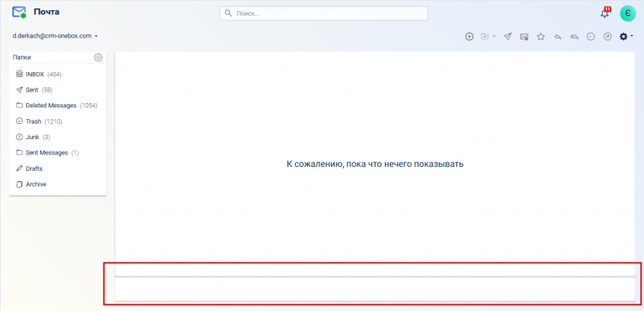Open the green user avatar profile
The image size is (644, 311).
point(627,13)
